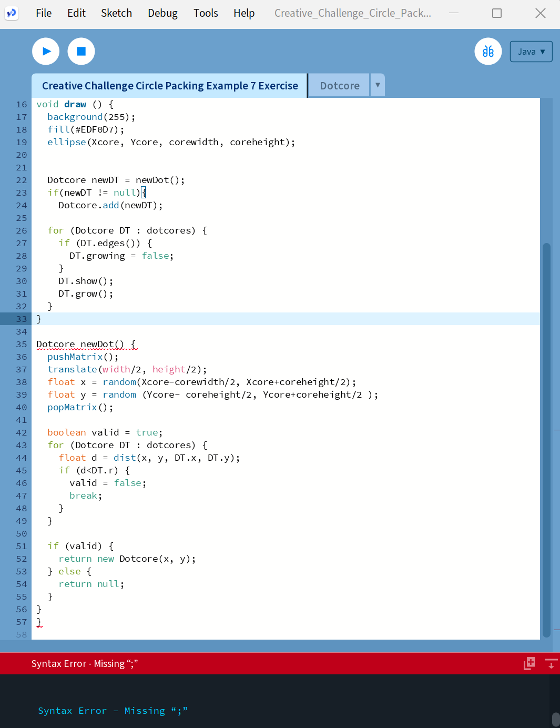
Task: Open the Java mode dropdown
Action: click(531, 52)
